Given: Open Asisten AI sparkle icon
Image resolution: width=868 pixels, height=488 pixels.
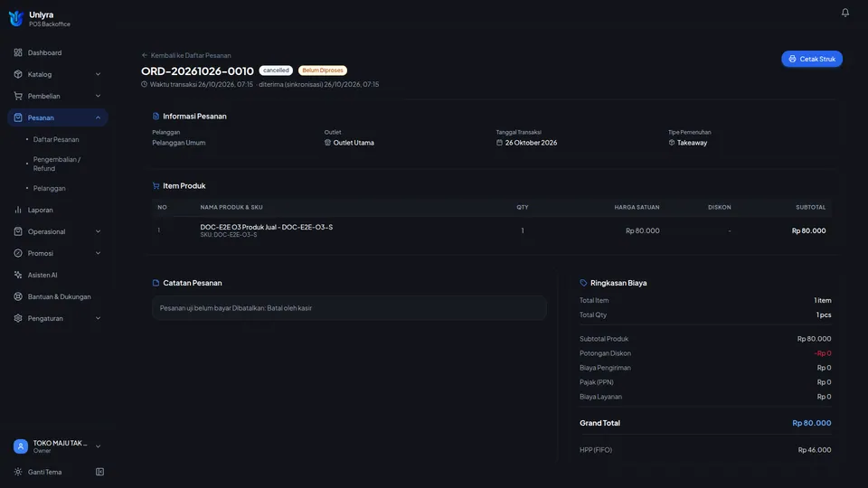Looking at the screenshot, I should (18, 275).
